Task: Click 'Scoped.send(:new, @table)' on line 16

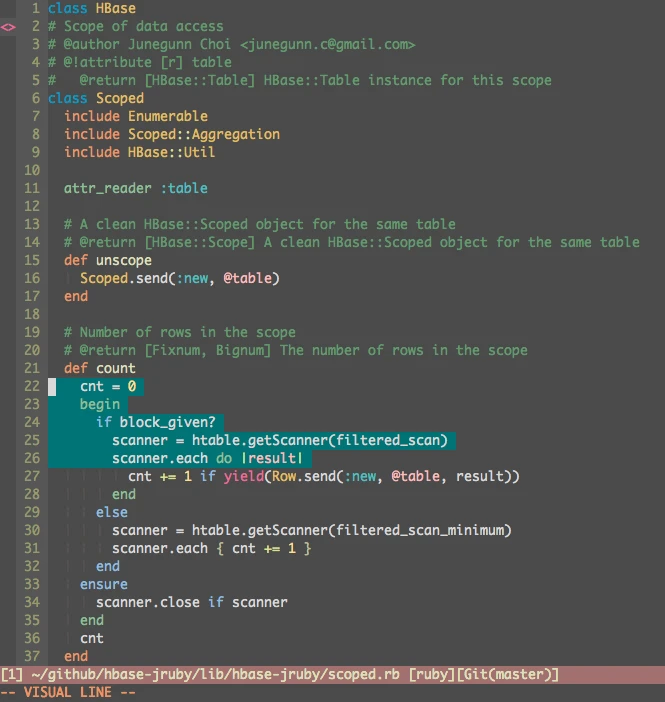Action: pos(180,278)
